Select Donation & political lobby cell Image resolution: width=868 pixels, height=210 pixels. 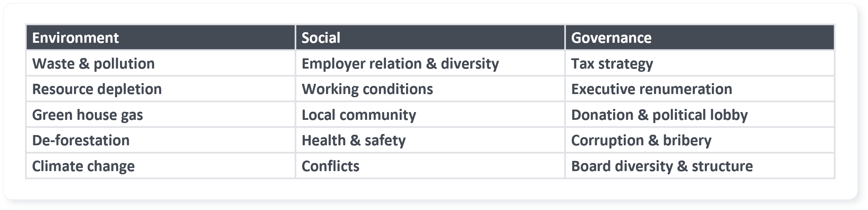point(700,115)
